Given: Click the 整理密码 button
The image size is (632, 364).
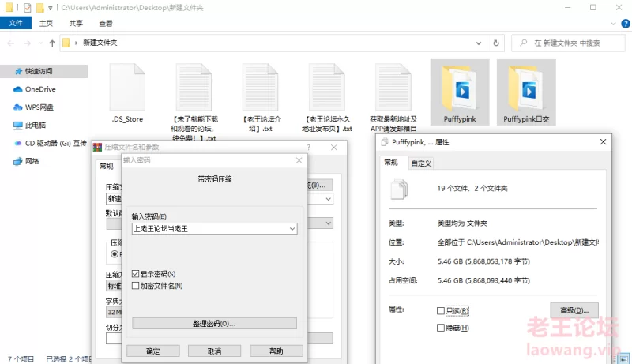Looking at the screenshot, I should 214,324.
